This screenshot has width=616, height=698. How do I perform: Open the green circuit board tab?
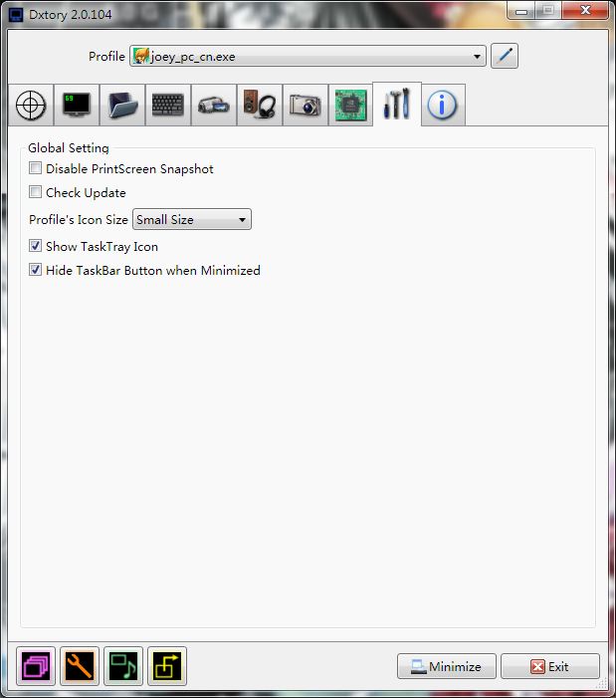350,106
